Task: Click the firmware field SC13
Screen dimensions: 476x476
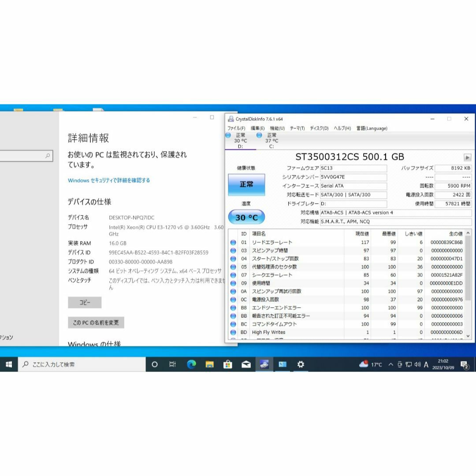Action: pos(353,168)
